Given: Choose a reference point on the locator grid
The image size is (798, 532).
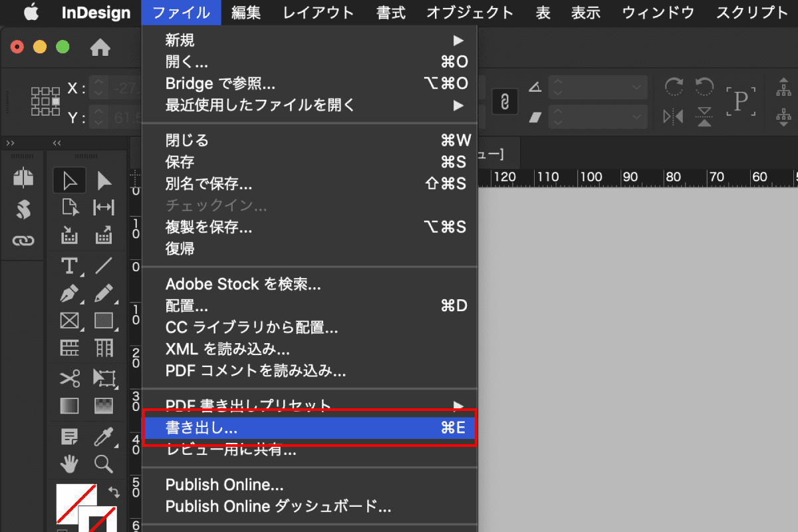Looking at the screenshot, I should pos(46,101).
